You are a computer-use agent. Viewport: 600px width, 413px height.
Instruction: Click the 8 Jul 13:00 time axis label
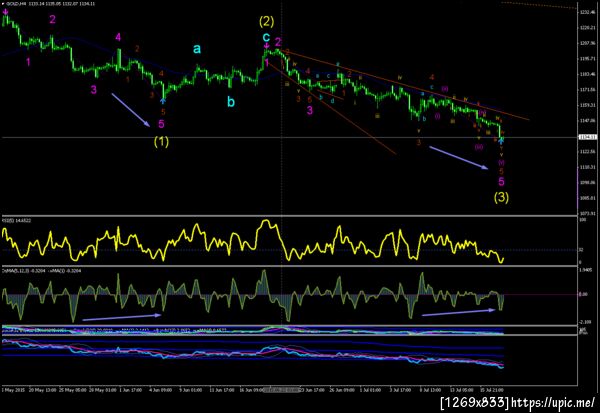pyautogui.click(x=430, y=390)
